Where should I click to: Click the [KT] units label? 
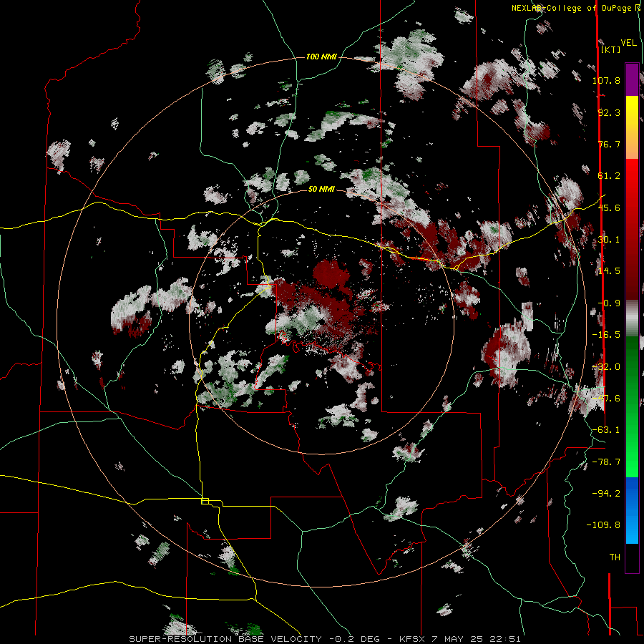tap(610, 49)
